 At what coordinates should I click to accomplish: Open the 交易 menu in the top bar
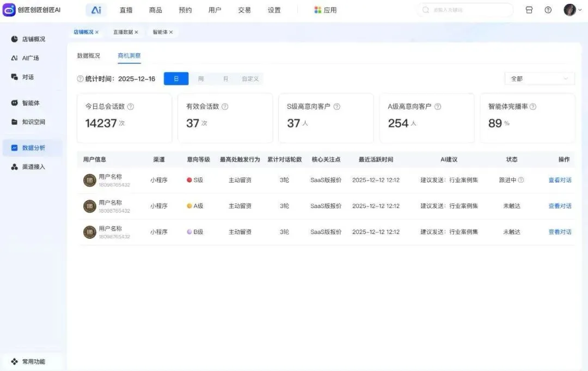pos(244,9)
